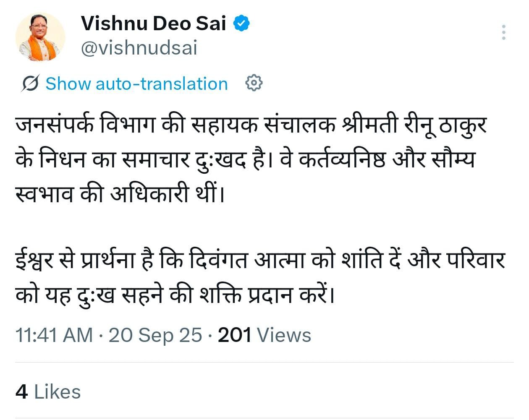
Task: Click the 201 view count number
Action: coord(234,335)
